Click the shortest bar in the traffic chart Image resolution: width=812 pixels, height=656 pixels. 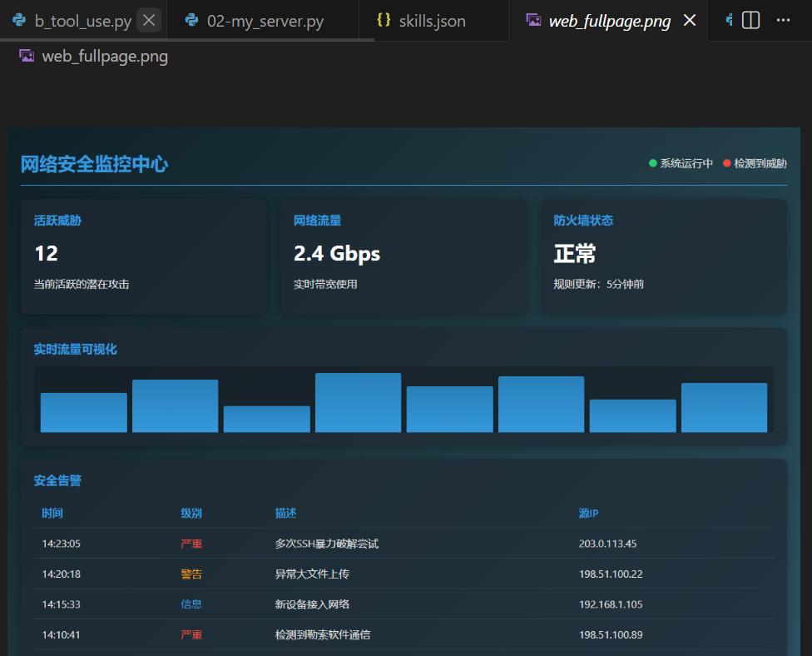(x=266, y=419)
